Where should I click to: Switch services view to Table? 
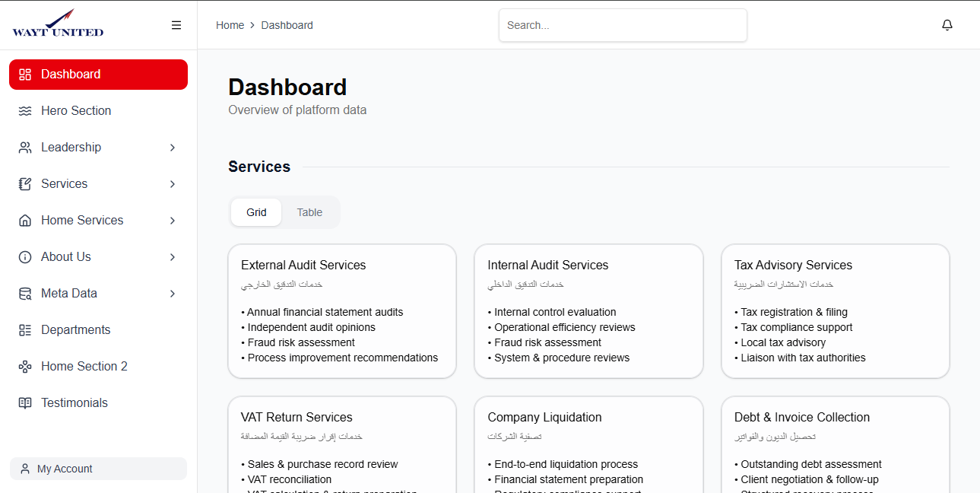pyautogui.click(x=309, y=212)
